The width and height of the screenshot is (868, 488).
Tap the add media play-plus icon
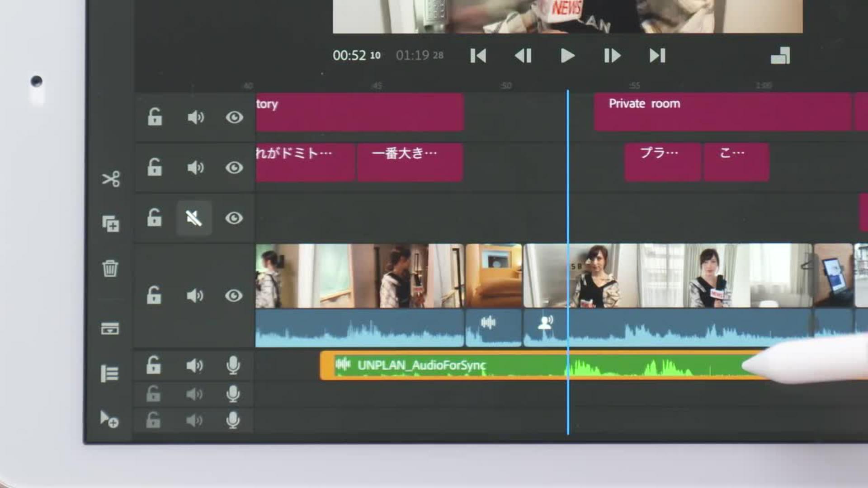point(109,419)
